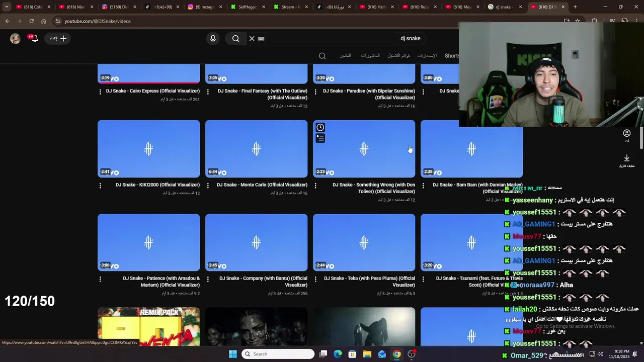The image size is (644, 362).
Task: Open three-dot menu for Patience video
Action: click(x=100, y=279)
